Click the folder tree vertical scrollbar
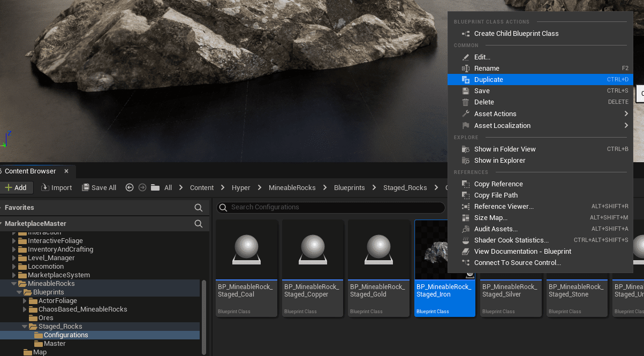 point(203,316)
